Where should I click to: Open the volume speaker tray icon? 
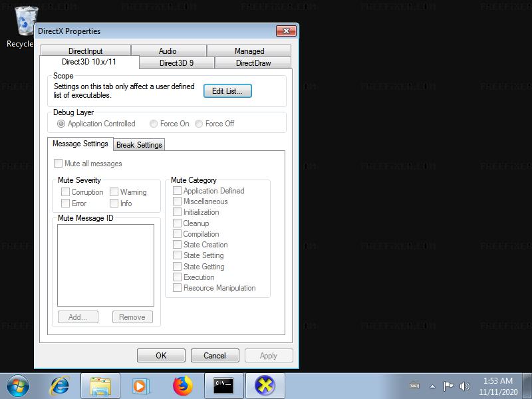coord(464,386)
